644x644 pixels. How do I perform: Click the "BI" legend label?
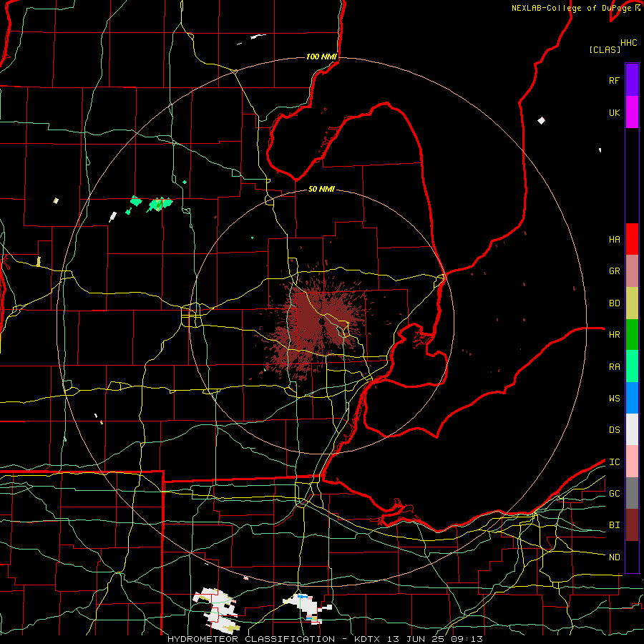point(614,525)
